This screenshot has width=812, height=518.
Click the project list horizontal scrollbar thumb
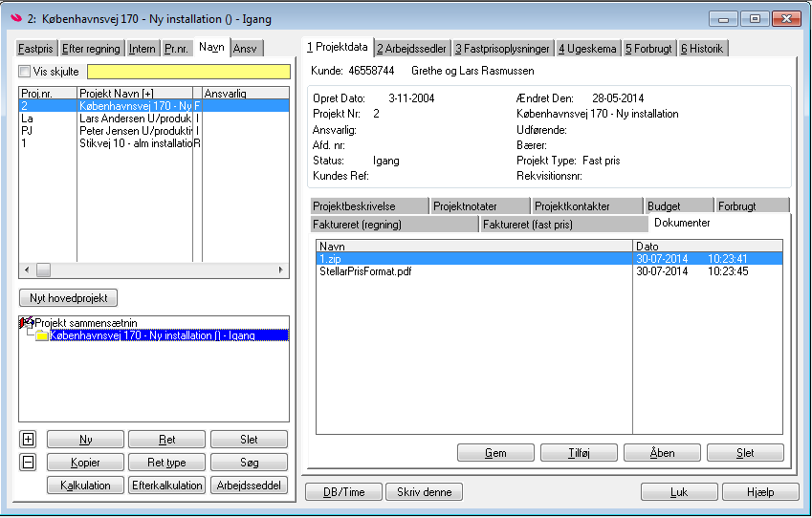point(43,270)
